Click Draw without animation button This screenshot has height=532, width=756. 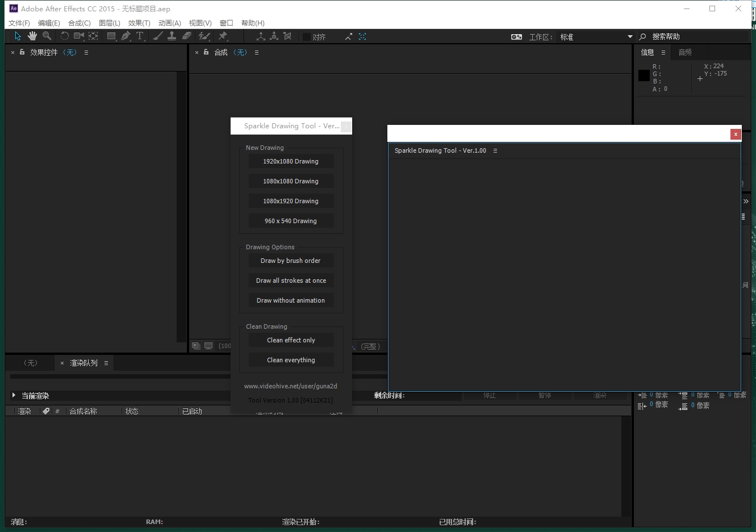291,300
